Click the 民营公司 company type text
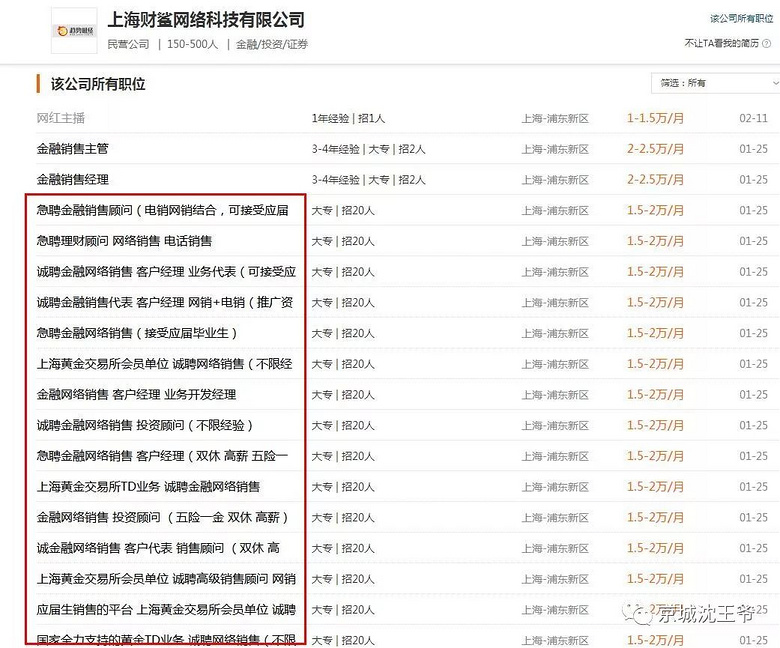This screenshot has width=780, height=648. point(128,44)
